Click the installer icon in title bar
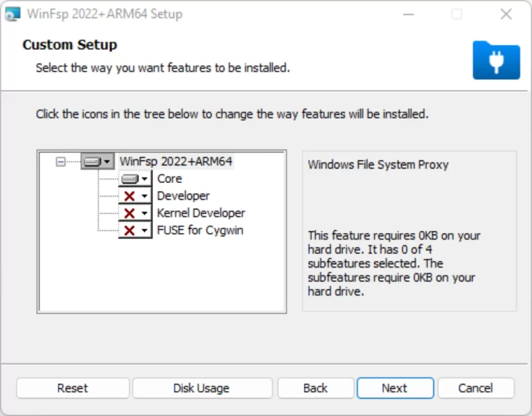This screenshot has width=532, height=416. point(12,14)
